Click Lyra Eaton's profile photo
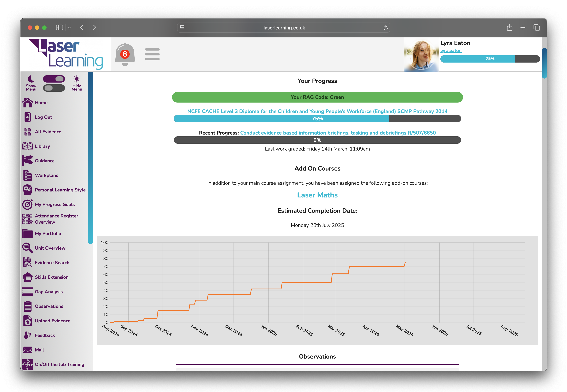This screenshot has width=567, height=392. point(421,55)
